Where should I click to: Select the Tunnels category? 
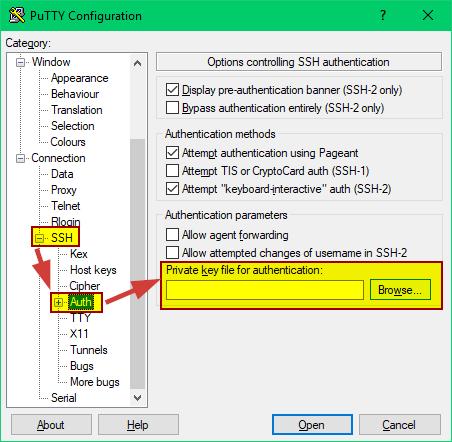(89, 350)
